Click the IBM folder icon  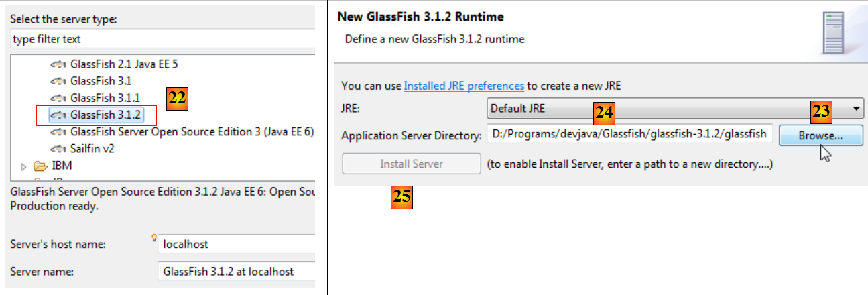(41, 165)
